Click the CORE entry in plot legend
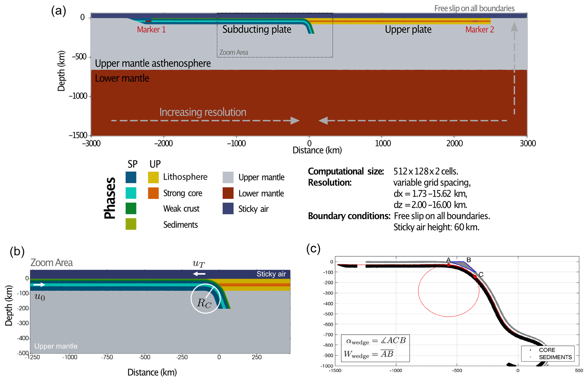Image resolution: width=588 pixels, height=382 pixels. pos(547,350)
